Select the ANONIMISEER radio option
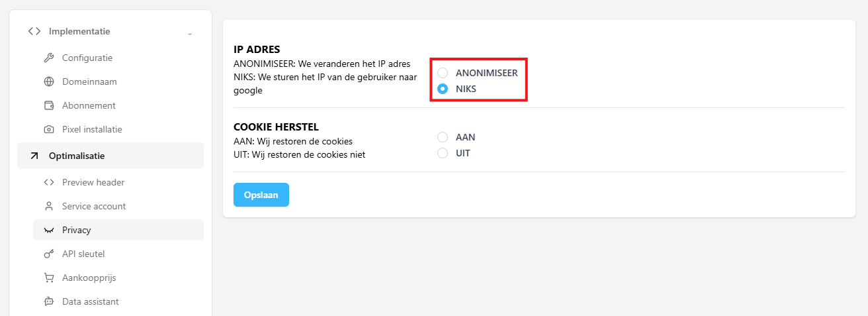The height and width of the screenshot is (316, 868). click(x=443, y=73)
